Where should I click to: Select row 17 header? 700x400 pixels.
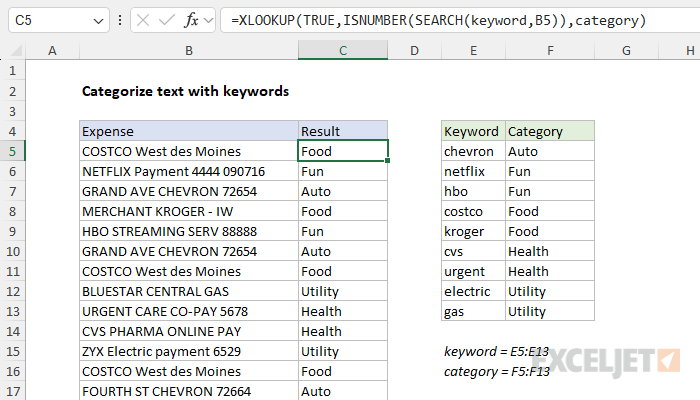click(12, 392)
